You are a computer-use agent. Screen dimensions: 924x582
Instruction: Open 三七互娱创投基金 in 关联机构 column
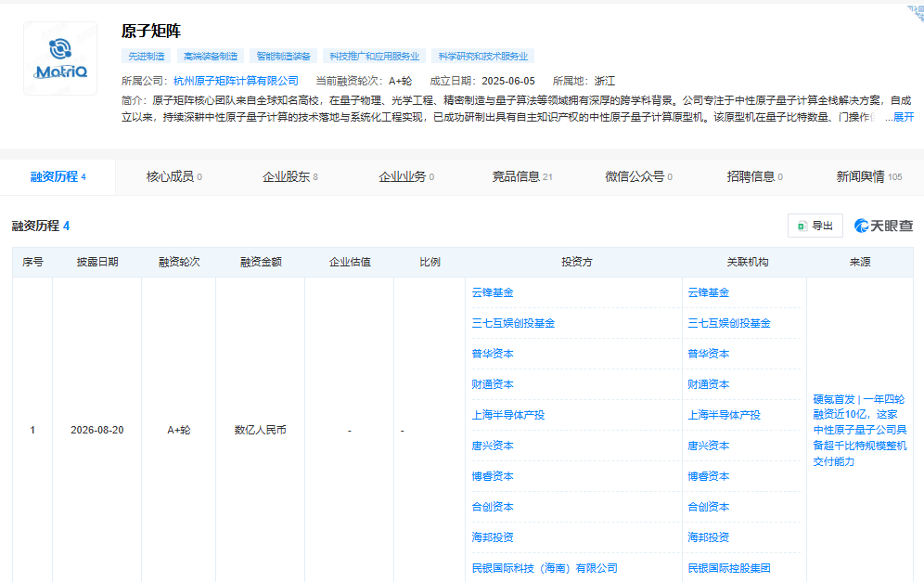pos(729,323)
